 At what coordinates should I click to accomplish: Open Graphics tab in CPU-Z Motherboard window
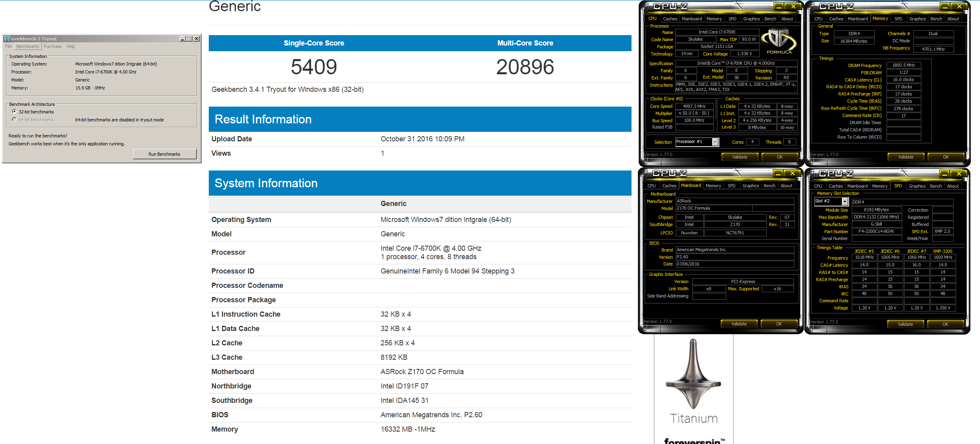click(750, 186)
